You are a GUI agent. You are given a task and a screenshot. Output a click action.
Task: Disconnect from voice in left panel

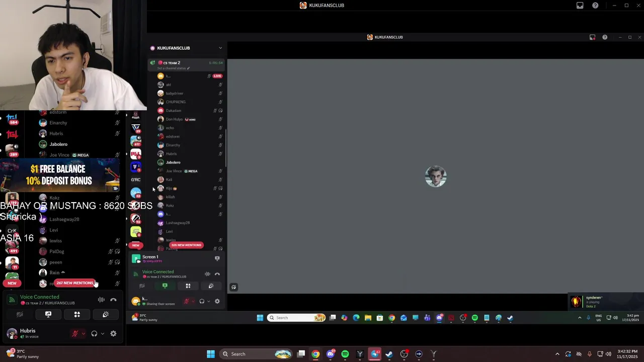click(x=113, y=300)
